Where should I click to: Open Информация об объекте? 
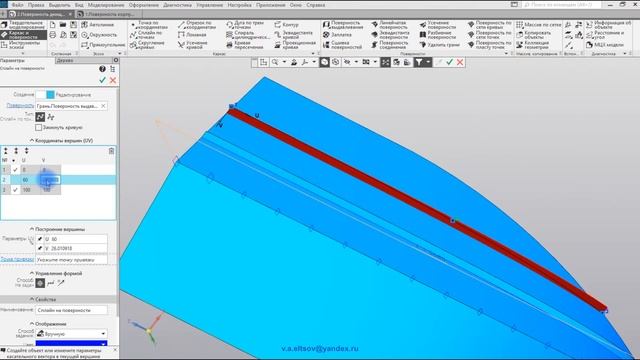609,25
